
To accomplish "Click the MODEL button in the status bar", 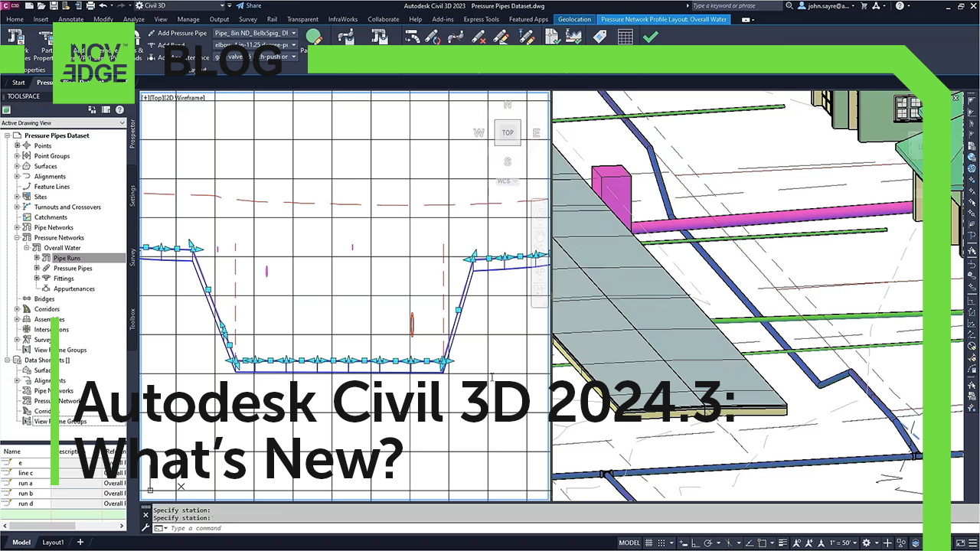I will click(629, 543).
